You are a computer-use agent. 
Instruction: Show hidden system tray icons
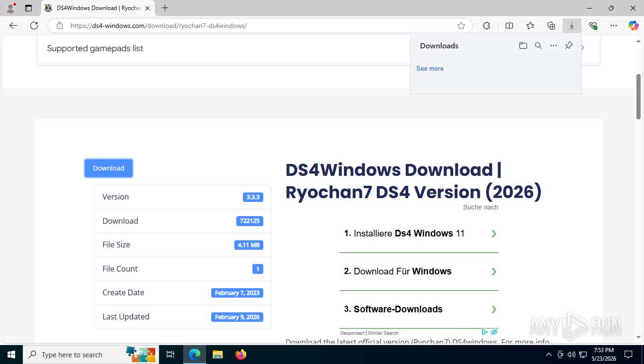[549, 355]
